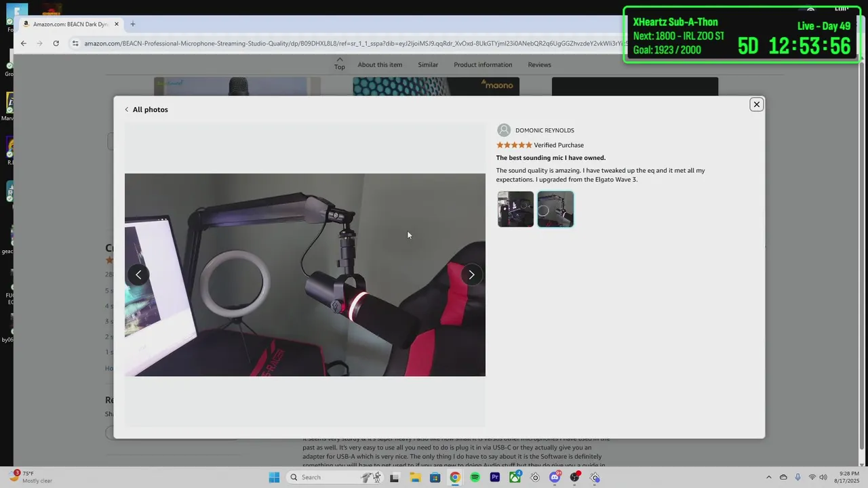
Task: Open OBS Studio from taskbar
Action: (x=575, y=477)
